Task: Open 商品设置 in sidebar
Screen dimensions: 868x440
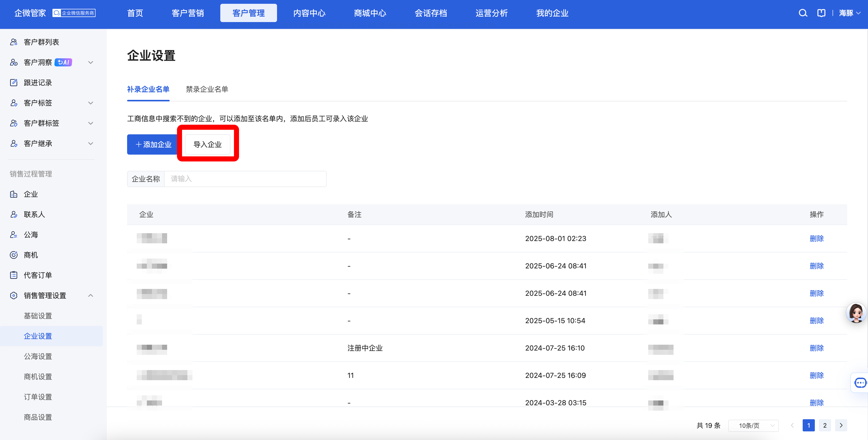Action: point(38,417)
